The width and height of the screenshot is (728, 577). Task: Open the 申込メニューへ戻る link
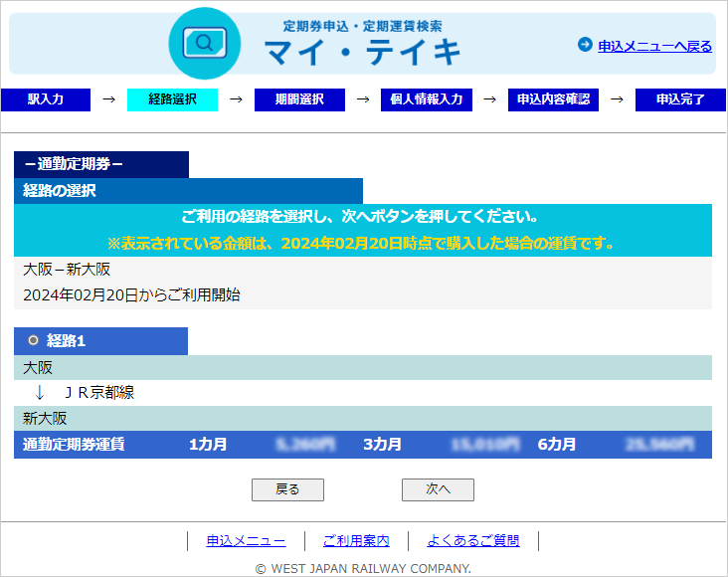[x=654, y=46]
